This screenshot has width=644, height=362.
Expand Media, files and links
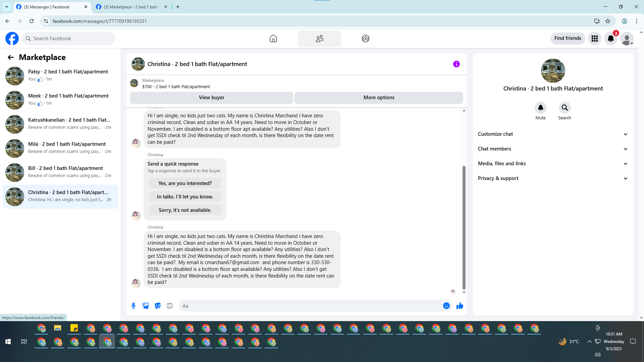pyautogui.click(x=553, y=164)
